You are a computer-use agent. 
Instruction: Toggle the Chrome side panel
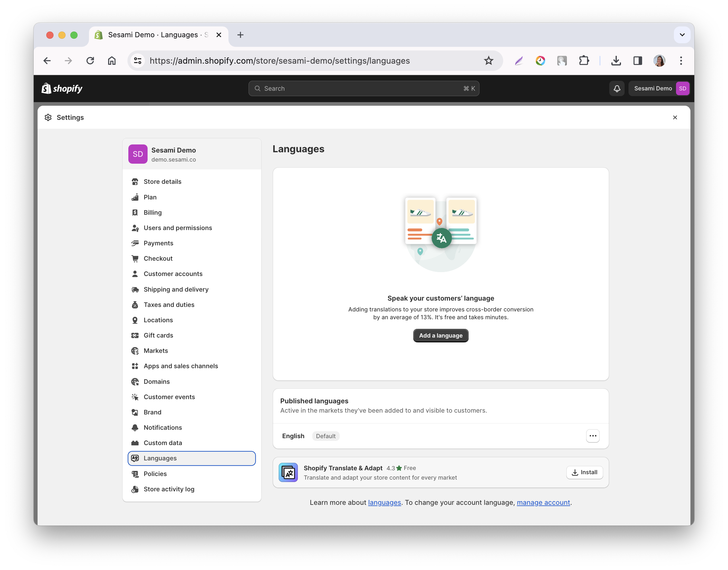pyautogui.click(x=638, y=61)
